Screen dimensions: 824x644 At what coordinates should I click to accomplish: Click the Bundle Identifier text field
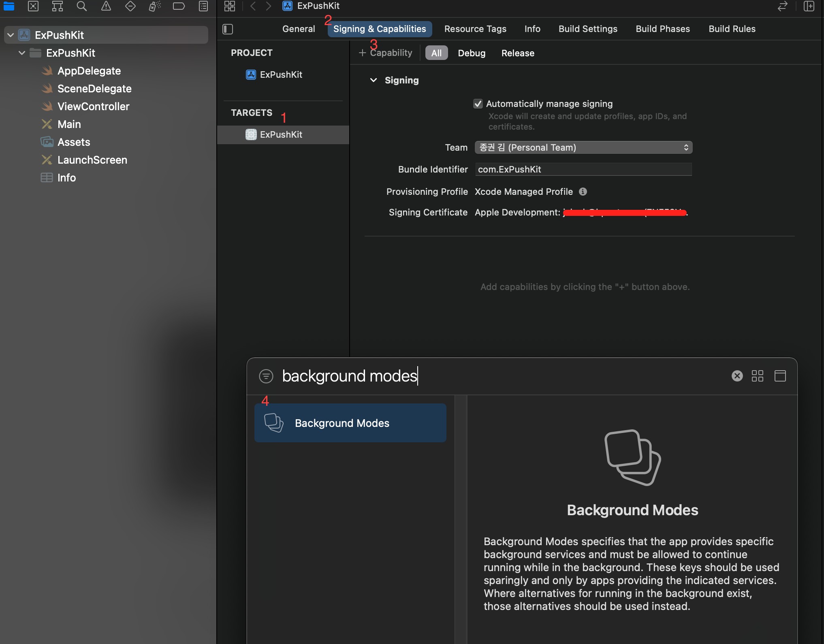(583, 169)
